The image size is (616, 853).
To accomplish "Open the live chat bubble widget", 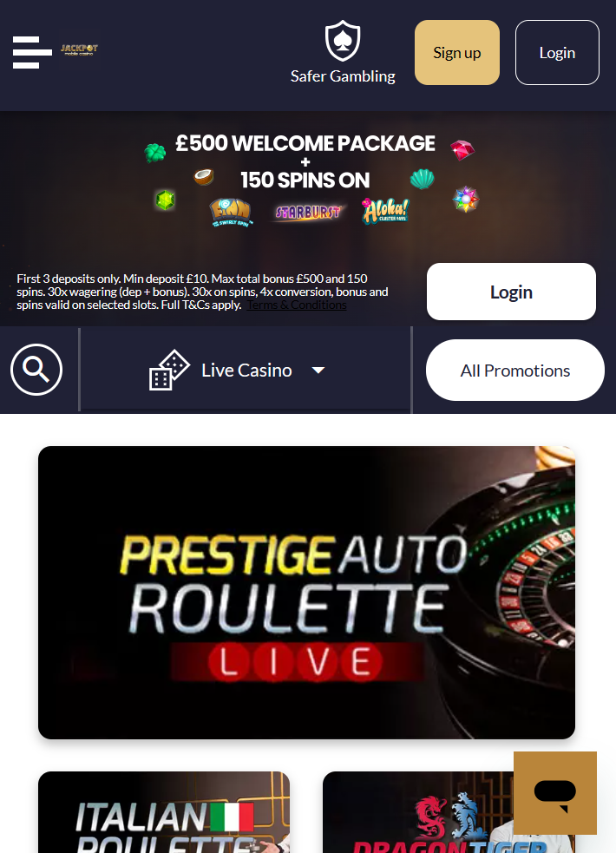I will point(555,793).
